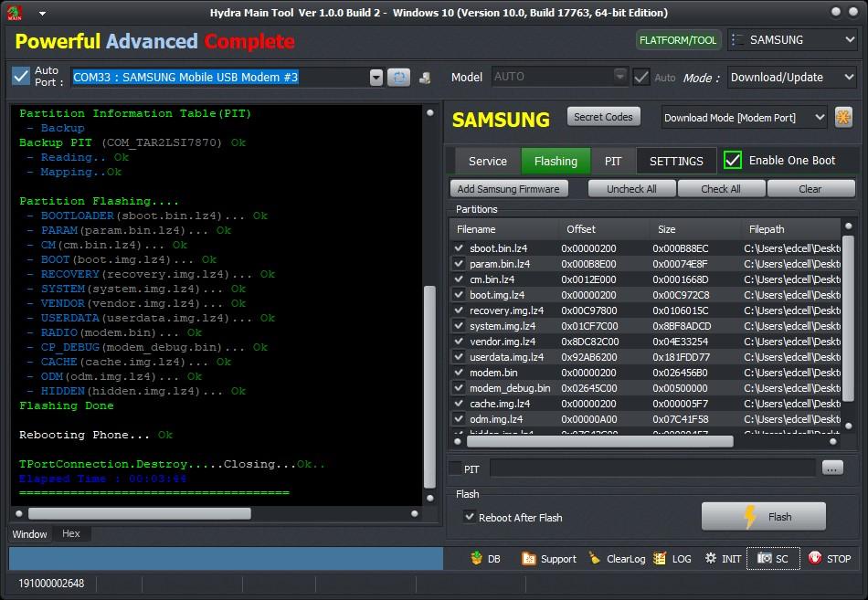Clear the partition list
The width and height of the screenshot is (868, 600).
tap(810, 189)
